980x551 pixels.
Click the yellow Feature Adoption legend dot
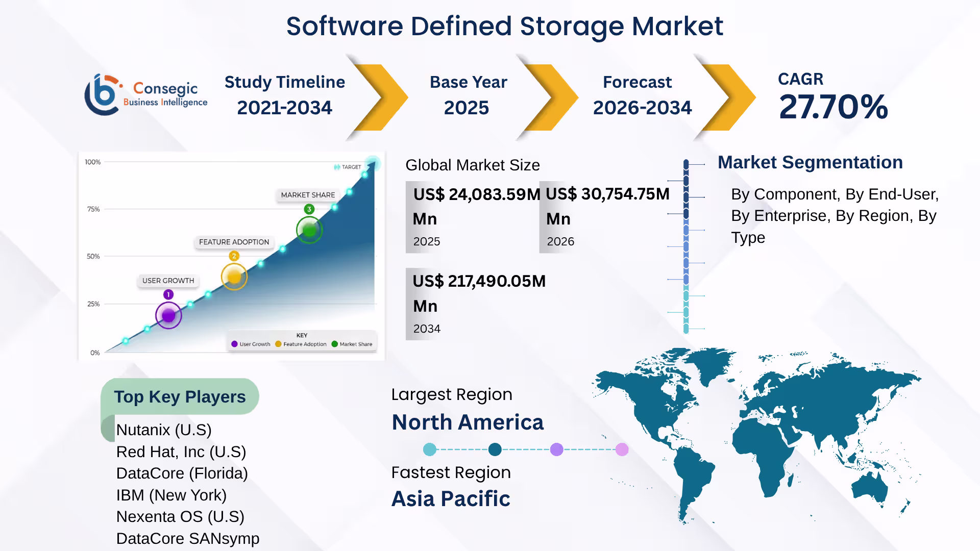pyautogui.click(x=278, y=344)
